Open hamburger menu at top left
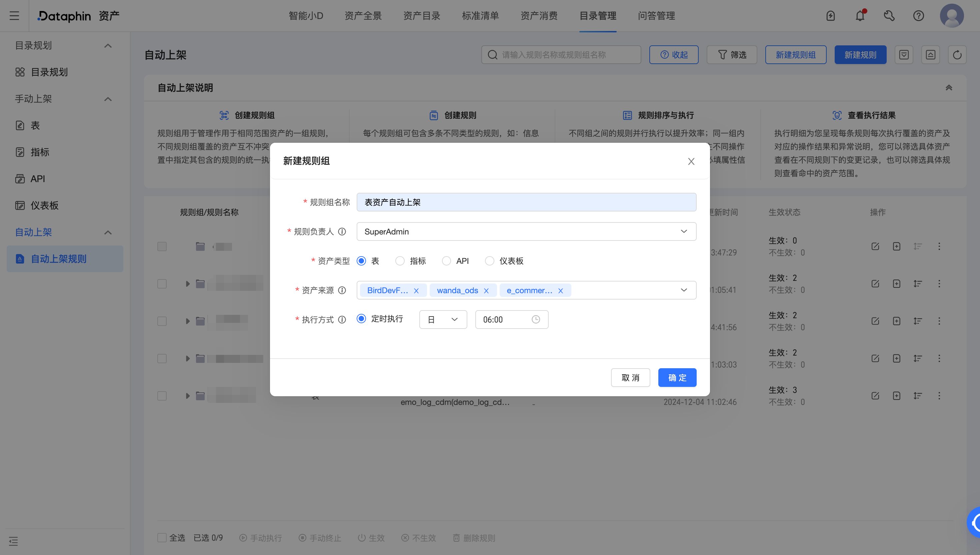Image resolution: width=980 pixels, height=555 pixels. pos(14,16)
